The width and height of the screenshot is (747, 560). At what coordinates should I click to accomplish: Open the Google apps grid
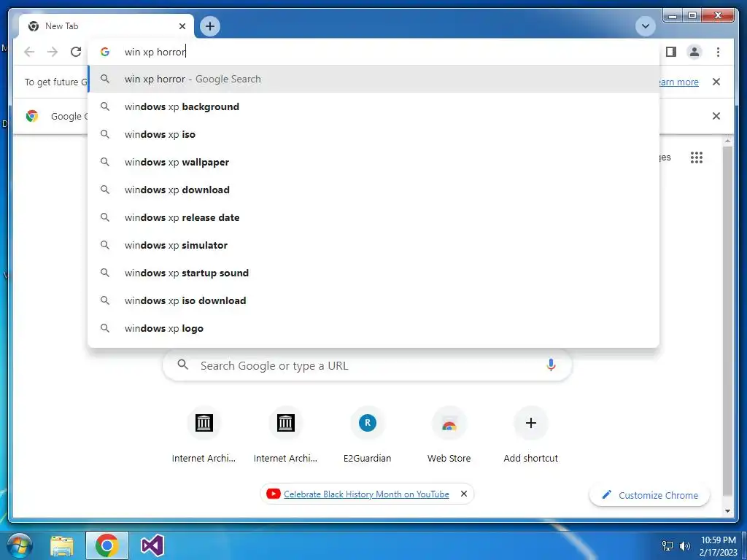(x=697, y=157)
